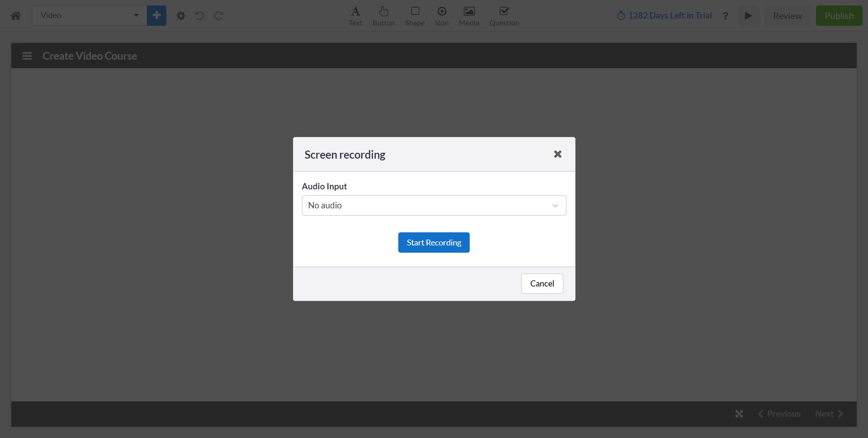Go to the Next page
This screenshot has width=868, height=438.
[x=829, y=414]
